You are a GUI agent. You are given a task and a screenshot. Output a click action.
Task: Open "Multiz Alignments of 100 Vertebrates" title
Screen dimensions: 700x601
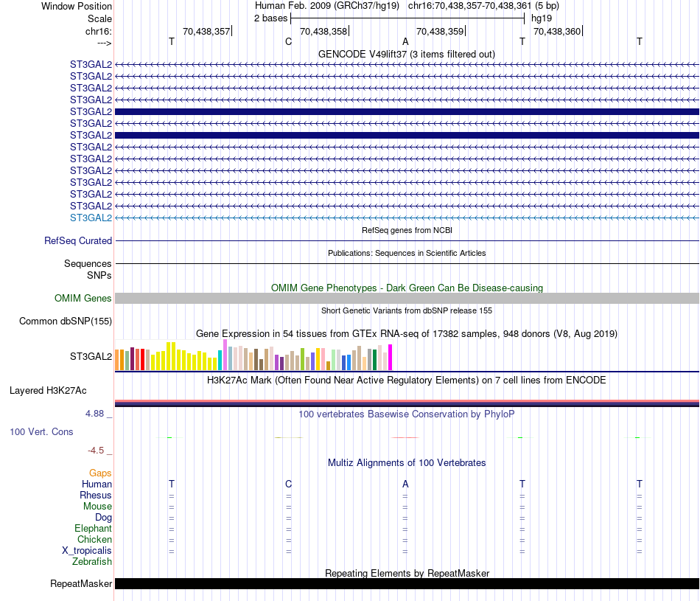pyautogui.click(x=407, y=463)
